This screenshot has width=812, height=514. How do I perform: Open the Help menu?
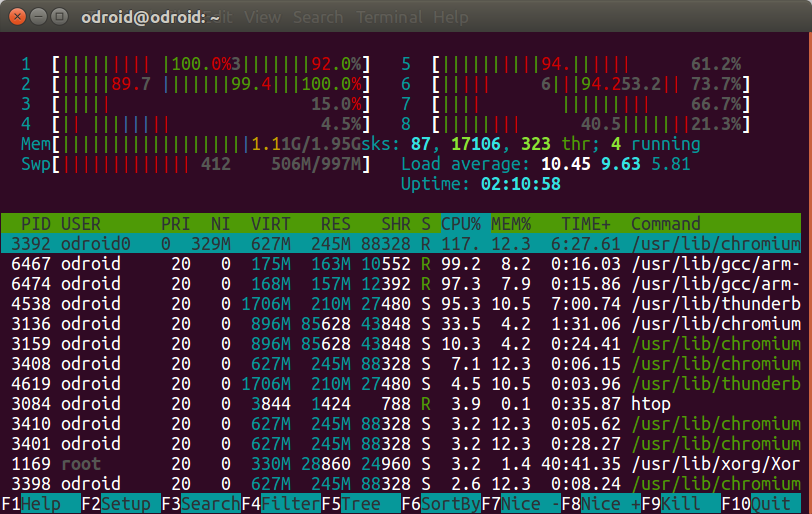451,17
